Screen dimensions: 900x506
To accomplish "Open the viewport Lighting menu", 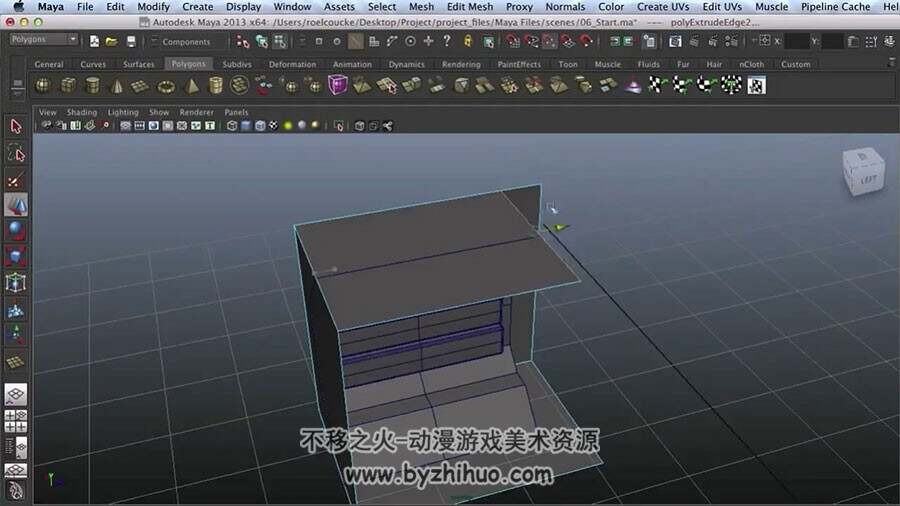I will point(123,112).
